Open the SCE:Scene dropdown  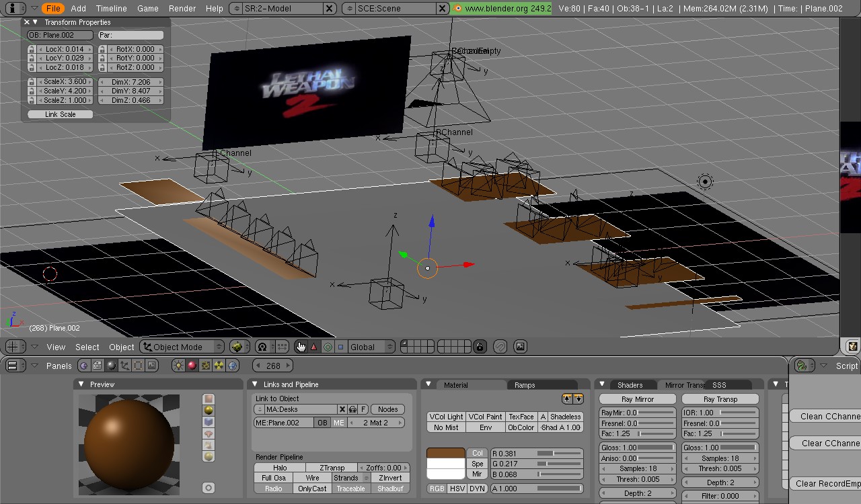(347, 8)
